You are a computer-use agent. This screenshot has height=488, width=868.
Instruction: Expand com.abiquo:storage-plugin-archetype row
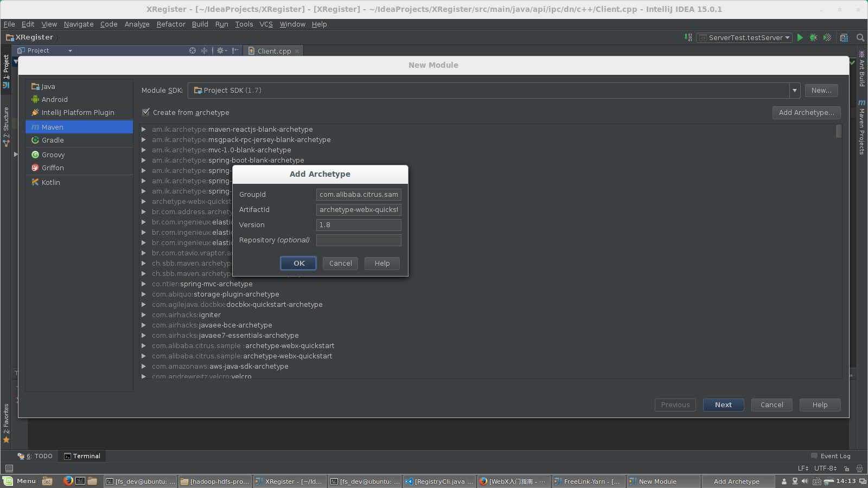point(144,294)
